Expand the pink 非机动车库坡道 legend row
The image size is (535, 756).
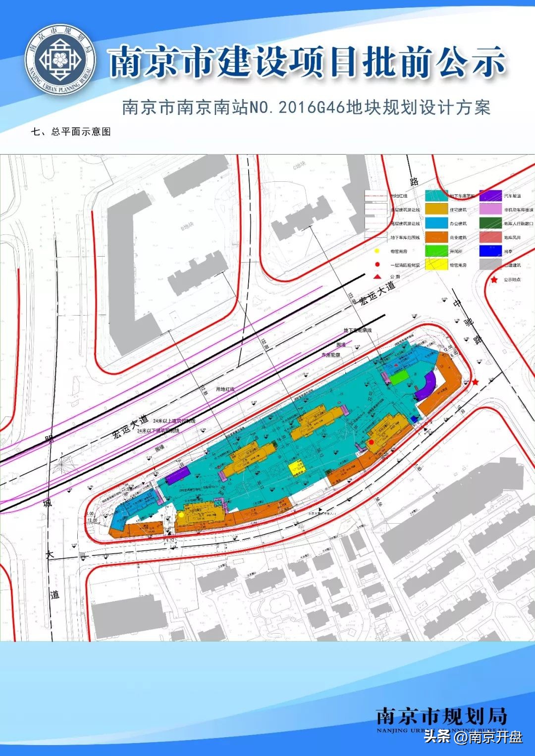click(x=490, y=210)
